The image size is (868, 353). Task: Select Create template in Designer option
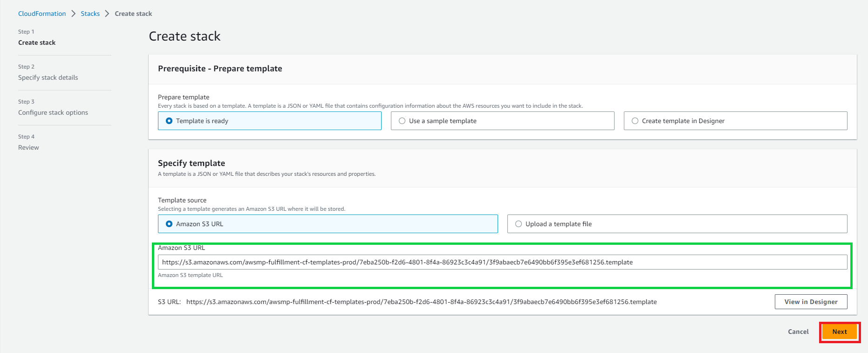[x=735, y=121]
